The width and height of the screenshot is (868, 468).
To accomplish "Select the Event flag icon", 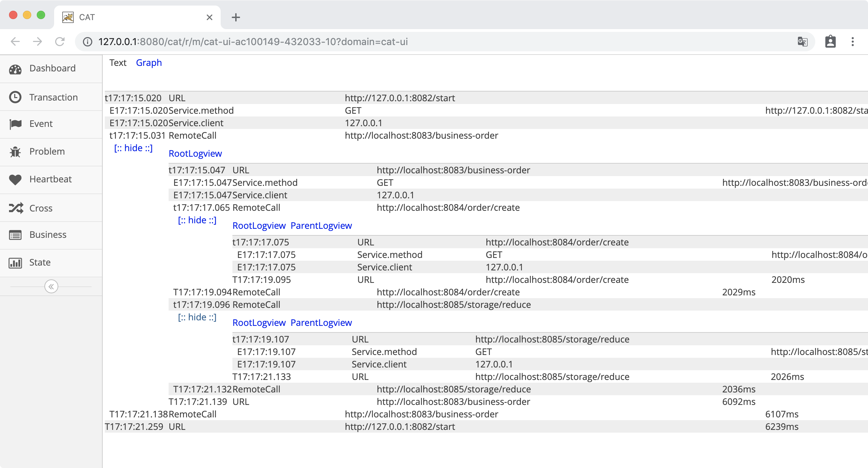I will click(x=15, y=124).
